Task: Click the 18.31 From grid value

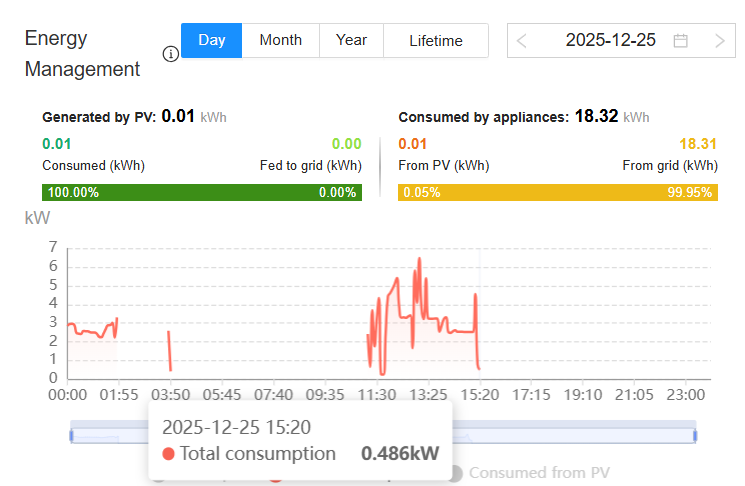Action: pos(697,144)
